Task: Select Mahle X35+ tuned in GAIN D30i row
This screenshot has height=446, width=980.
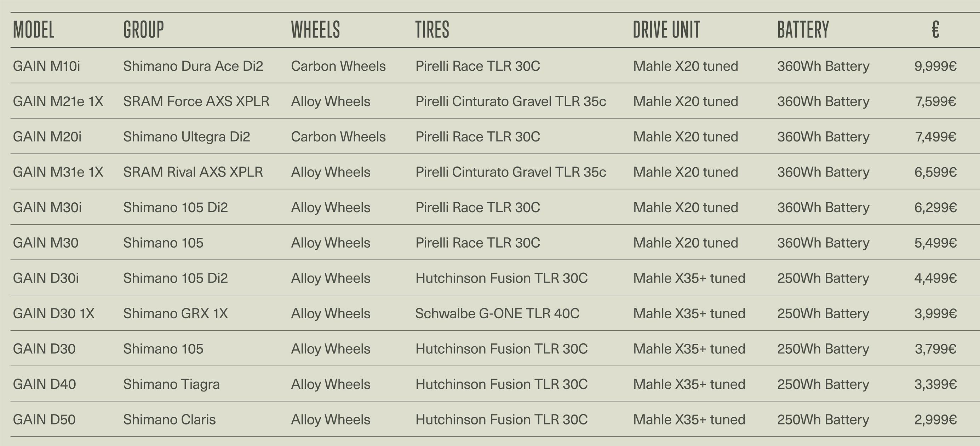Action: 689,278
